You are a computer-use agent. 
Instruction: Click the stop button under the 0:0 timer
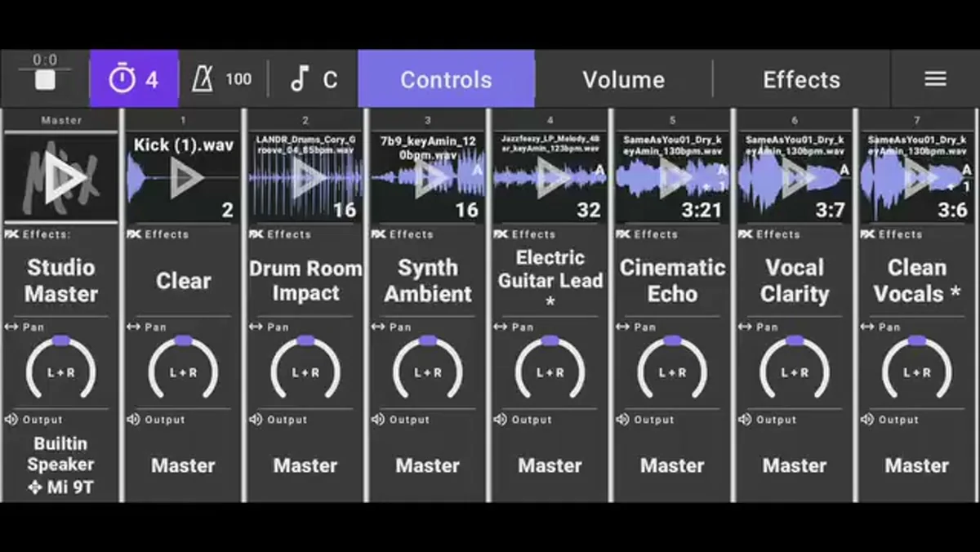[x=45, y=79]
